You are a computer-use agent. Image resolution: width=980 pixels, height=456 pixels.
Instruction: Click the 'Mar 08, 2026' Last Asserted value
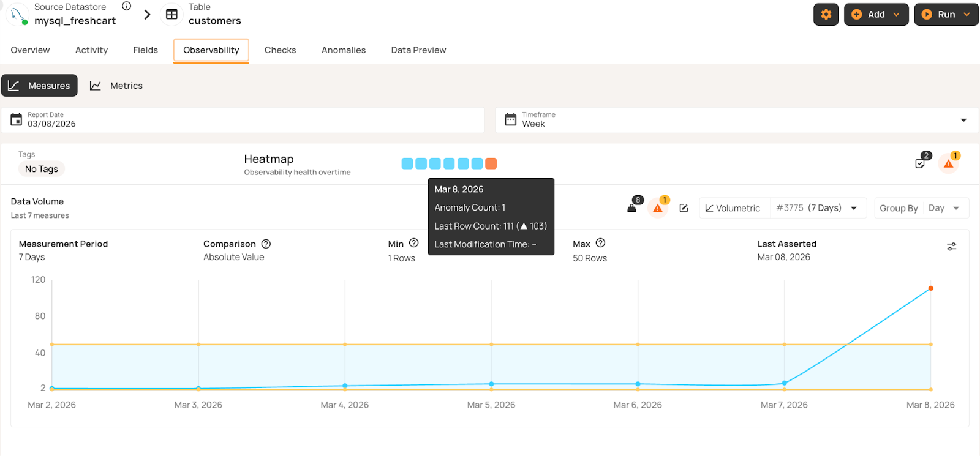coord(784,257)
